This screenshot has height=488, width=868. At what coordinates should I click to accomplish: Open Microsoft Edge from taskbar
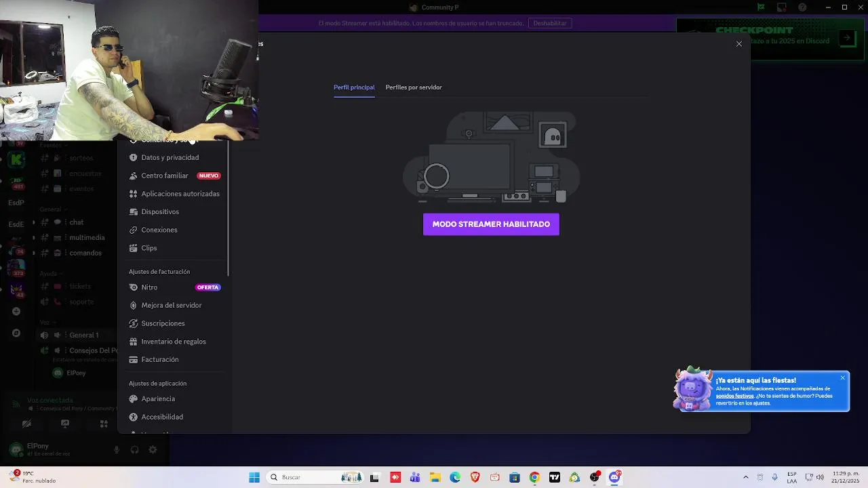(455, 477)
